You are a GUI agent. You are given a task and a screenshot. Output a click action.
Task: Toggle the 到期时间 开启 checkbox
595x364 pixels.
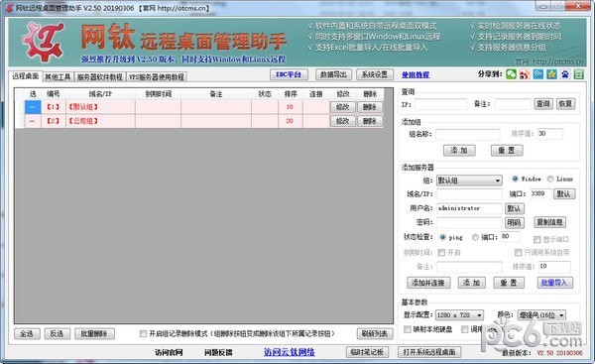[x=441, y=252]
